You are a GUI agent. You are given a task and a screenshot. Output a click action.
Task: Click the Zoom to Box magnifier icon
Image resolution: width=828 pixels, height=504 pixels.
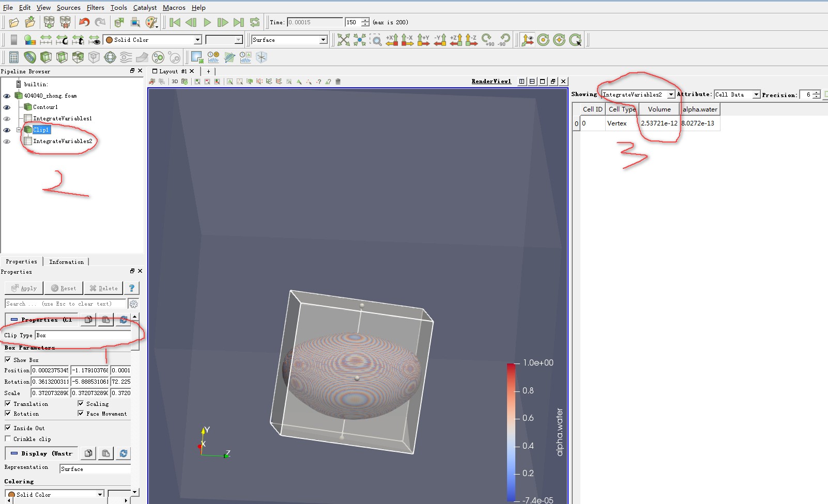coord(376,40)
